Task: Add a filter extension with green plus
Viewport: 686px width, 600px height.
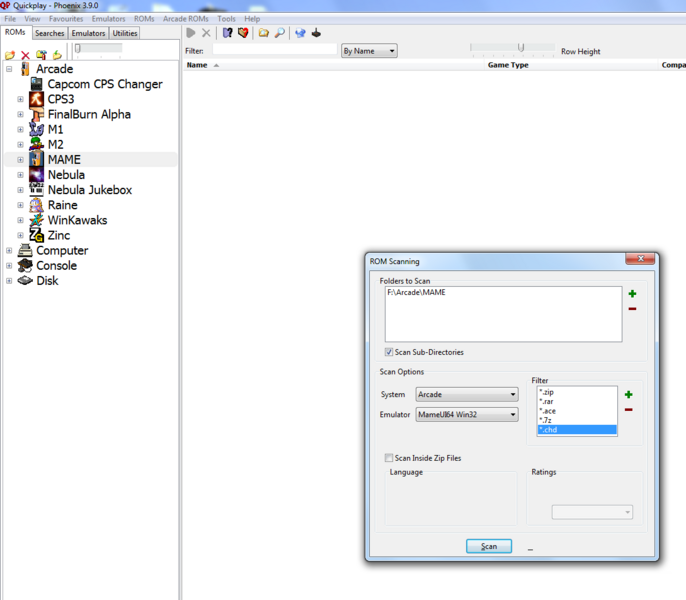Action: [x=629, y=395]
